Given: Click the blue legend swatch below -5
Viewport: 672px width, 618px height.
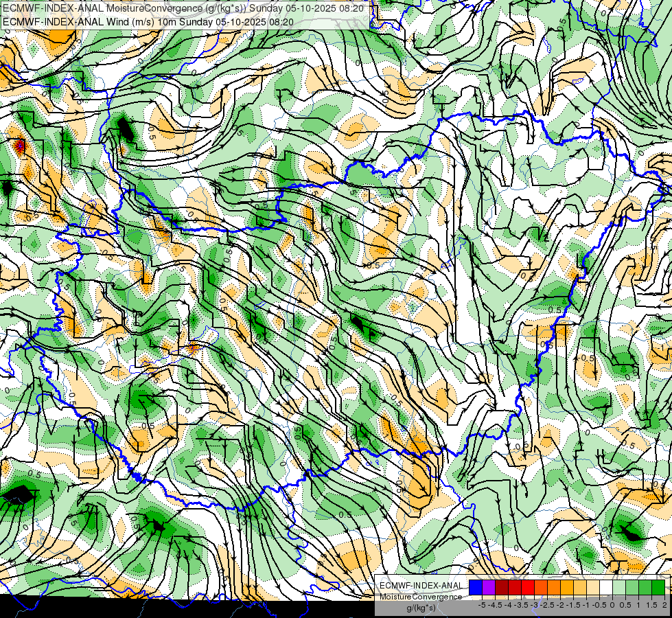Looking at the screenshot, I should [x=475, y=587].
